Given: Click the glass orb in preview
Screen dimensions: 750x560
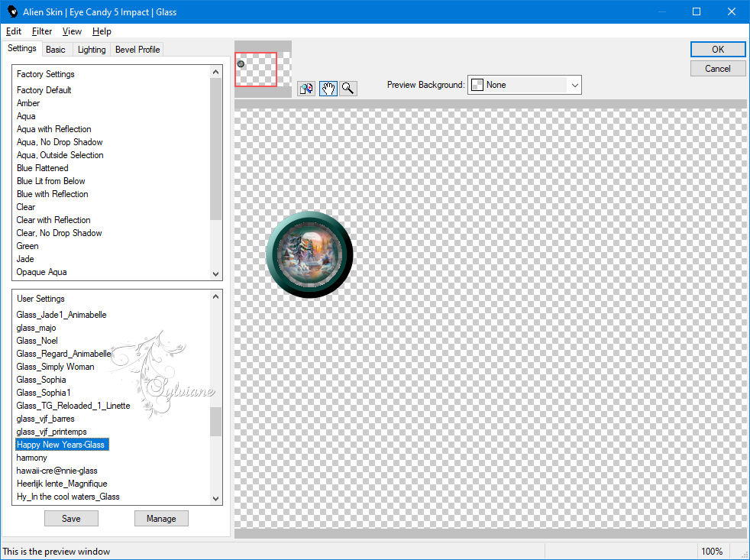Looking at the screenshot, I should pos(309,254).
